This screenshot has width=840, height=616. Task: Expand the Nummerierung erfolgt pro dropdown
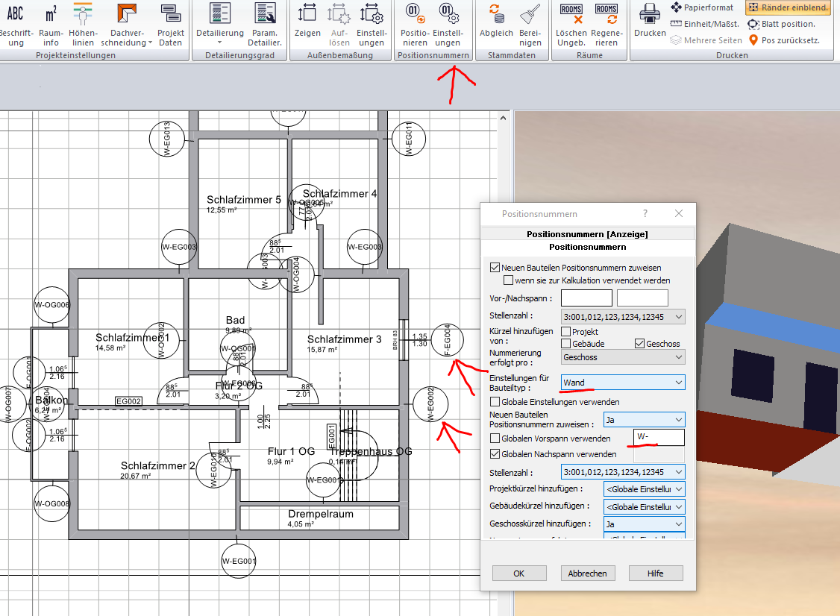coord(622,357)
